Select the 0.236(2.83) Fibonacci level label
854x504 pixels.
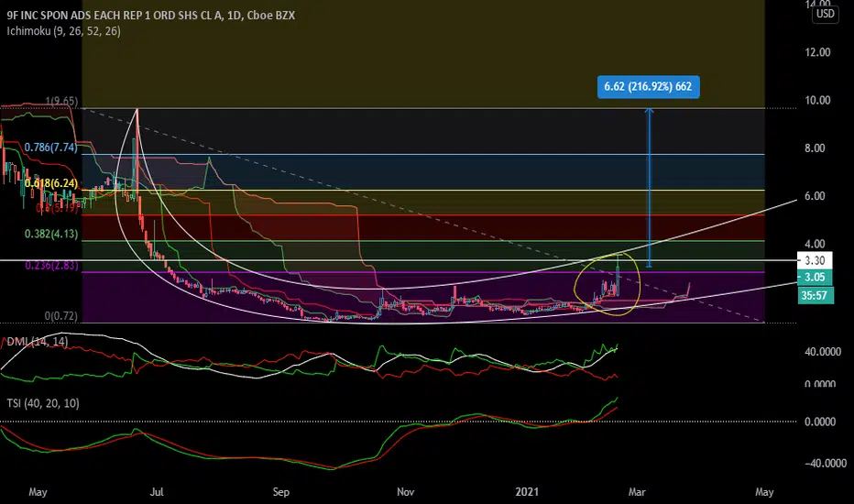point(32,265)
